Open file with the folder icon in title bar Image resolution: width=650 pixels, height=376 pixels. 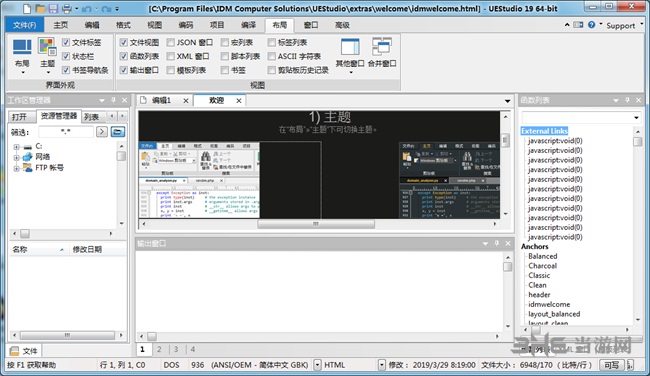40,8
